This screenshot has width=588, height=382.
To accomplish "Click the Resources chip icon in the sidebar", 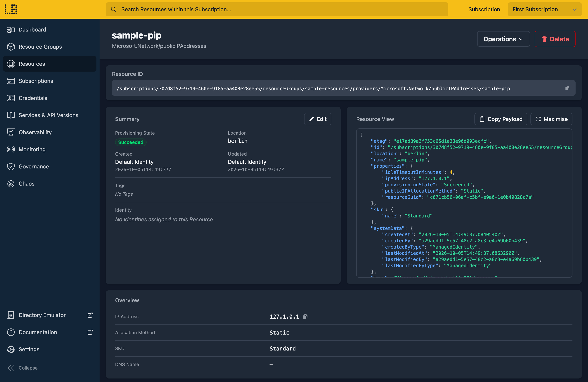I will pos(11,64).
